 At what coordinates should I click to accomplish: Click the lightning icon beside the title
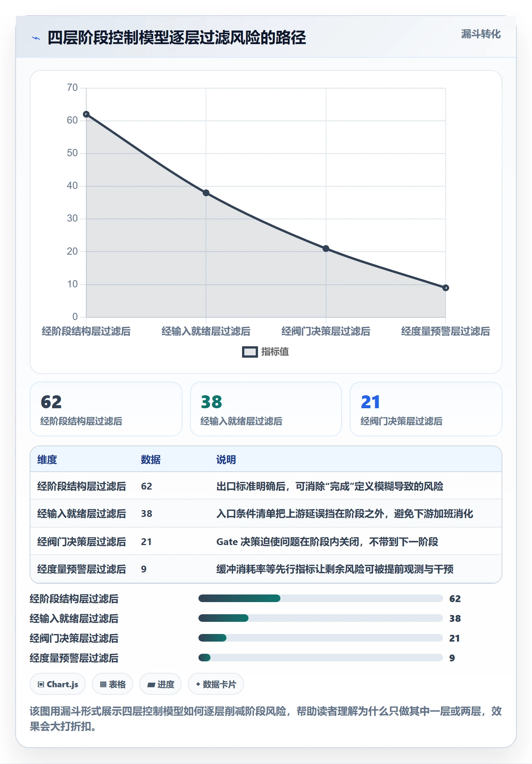pyautogui.click(x=36, y=38)
